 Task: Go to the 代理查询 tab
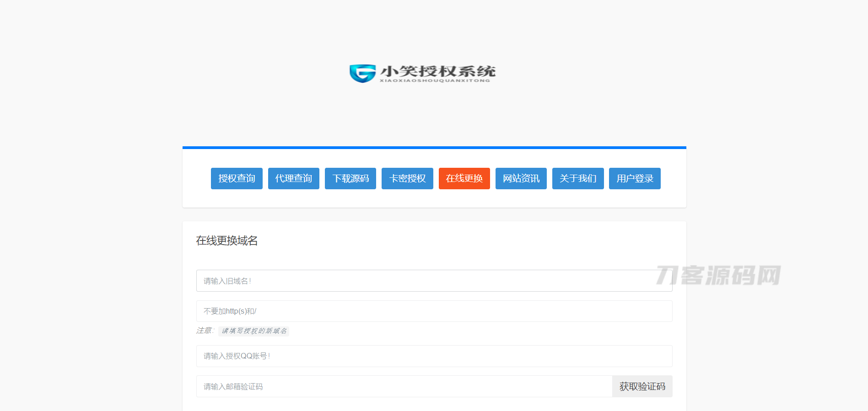click(x=293, y=178)
